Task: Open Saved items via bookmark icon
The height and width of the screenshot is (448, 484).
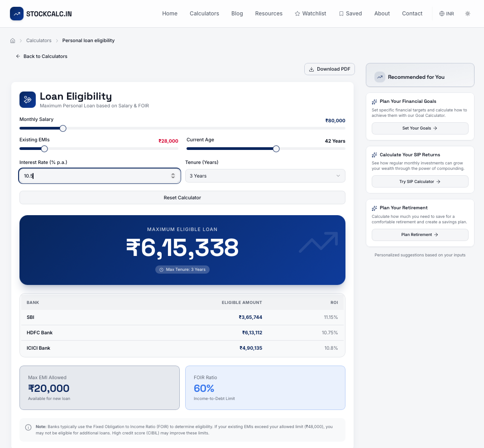Action: (341, 14)
